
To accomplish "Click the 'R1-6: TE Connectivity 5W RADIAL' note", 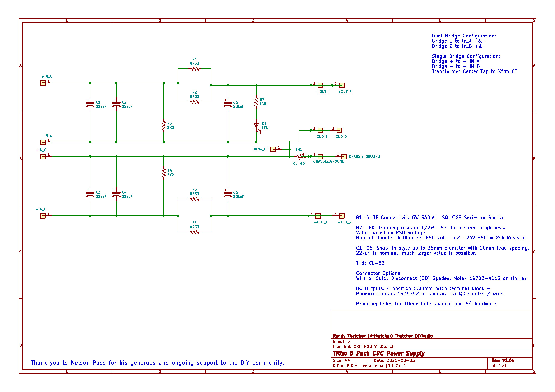I will click(x=430, y=218).
